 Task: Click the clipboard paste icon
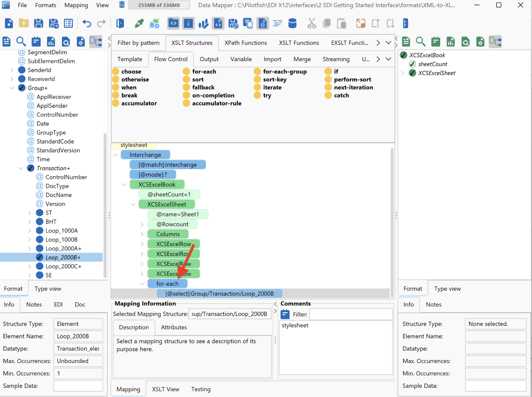(x=342, y=23)
